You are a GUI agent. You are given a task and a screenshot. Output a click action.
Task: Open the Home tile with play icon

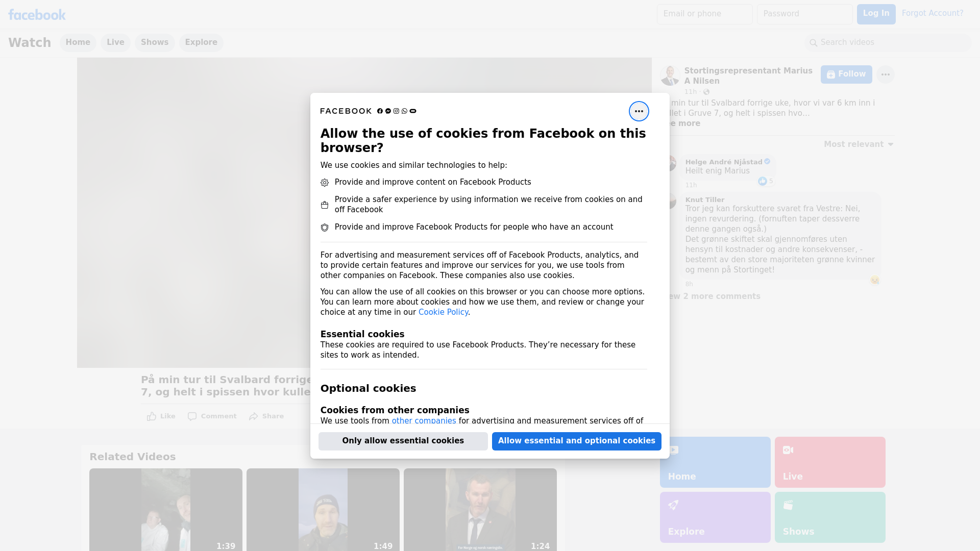pyautogui.click(x=715, y=462)
